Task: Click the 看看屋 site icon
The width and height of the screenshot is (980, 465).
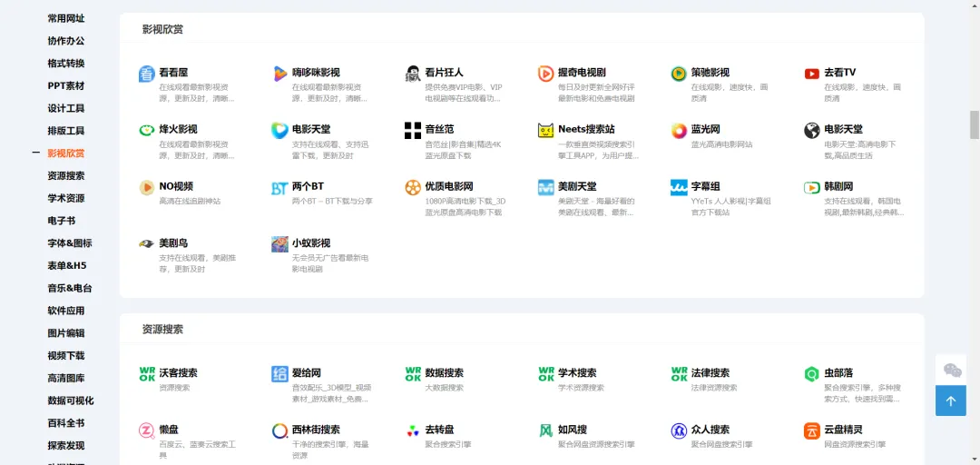Action: pyautogui.click(x=146, y=74)
